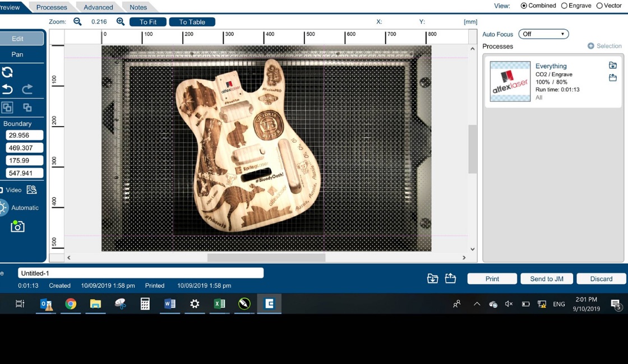Click the export icon in Everything process
This screenshot has height=364, width=628.
click(x=612, y=78)
